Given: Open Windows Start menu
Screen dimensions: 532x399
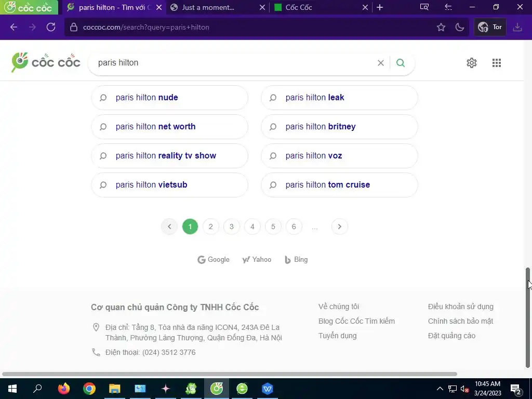Looking at the screenshot, I should (12, 389).
